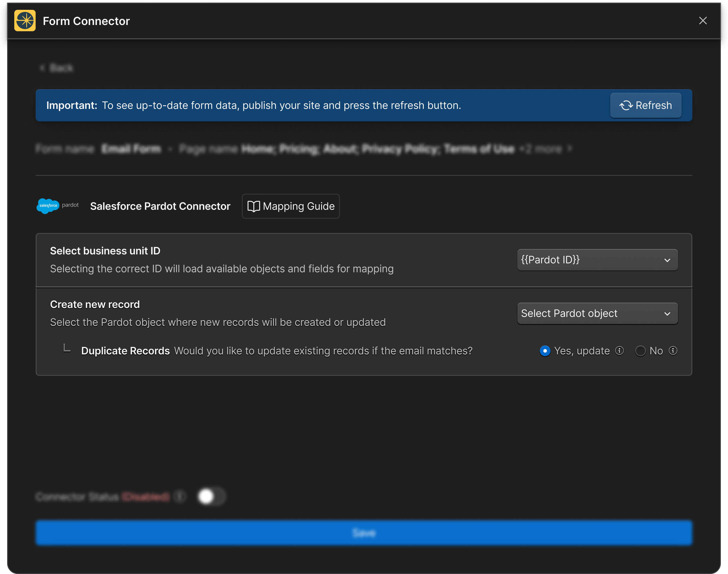
Task: Click the Refresh button in blue banner
Action: coord(645,106)
